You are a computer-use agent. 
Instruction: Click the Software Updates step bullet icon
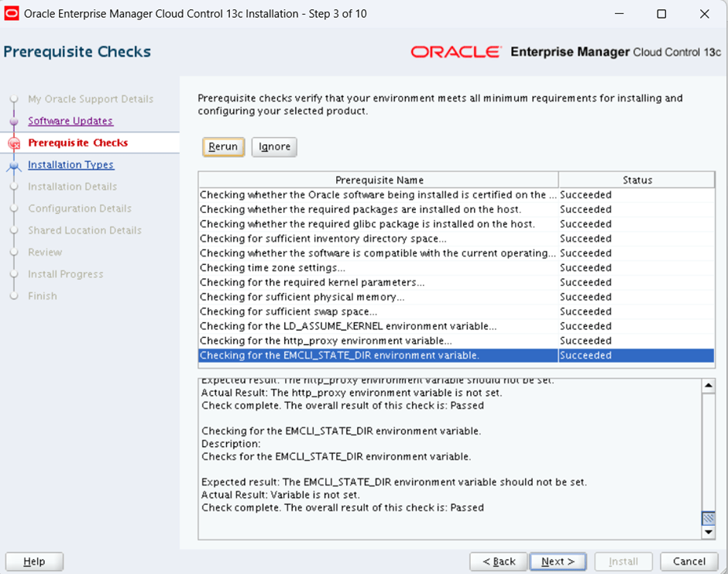tap(13, 122)
